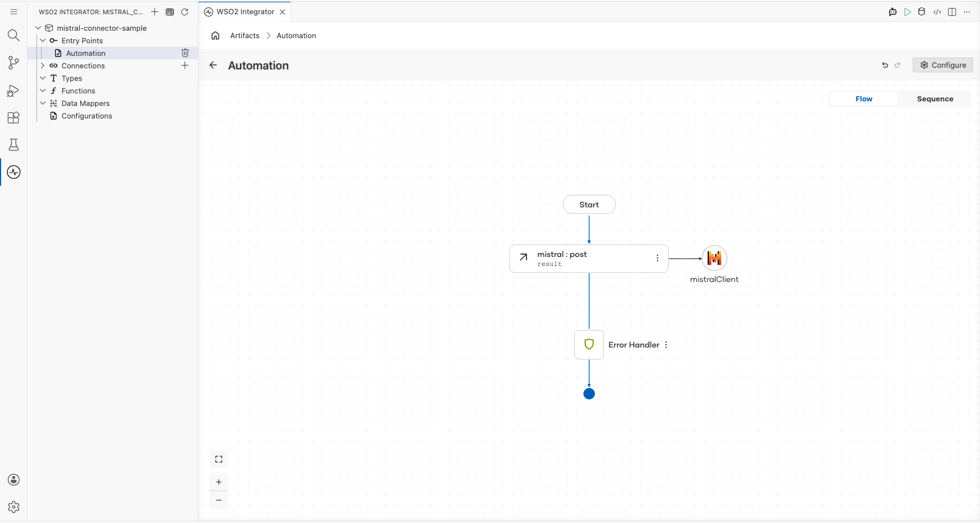Zoom in on the diagram
This screenshot has width=980, height=523.
219,482
